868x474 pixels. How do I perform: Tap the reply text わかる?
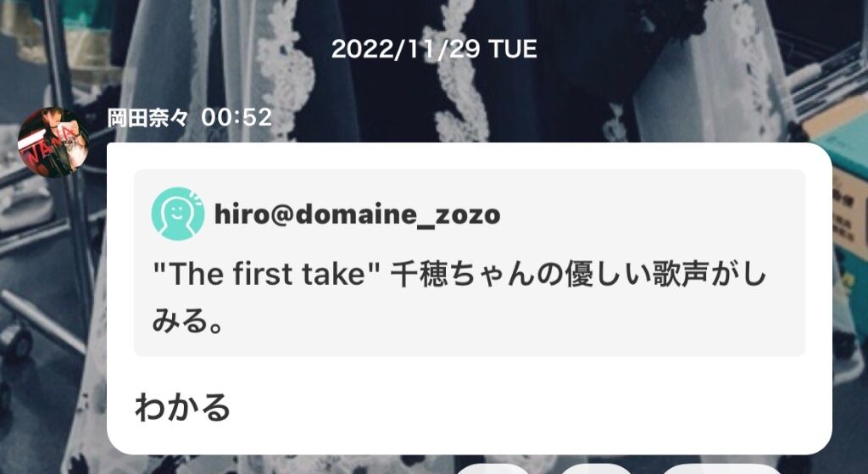183,407
